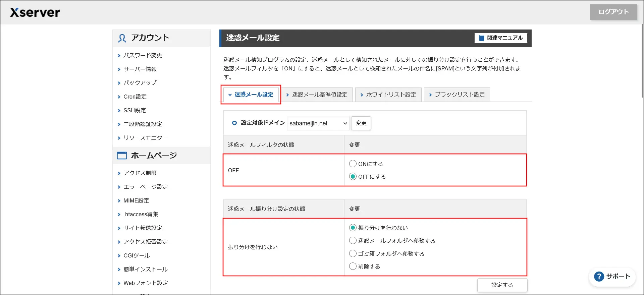Go to エラーページ設定 sidebar link
This screenshot has height=295, width=644.
(145, 187)
